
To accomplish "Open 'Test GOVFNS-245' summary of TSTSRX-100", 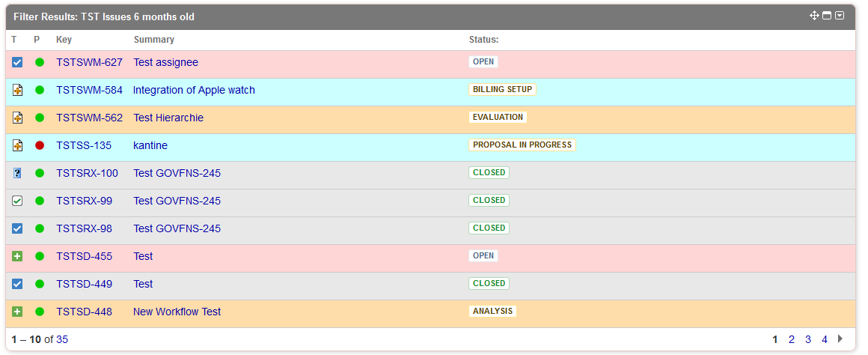I will (177, 173).
